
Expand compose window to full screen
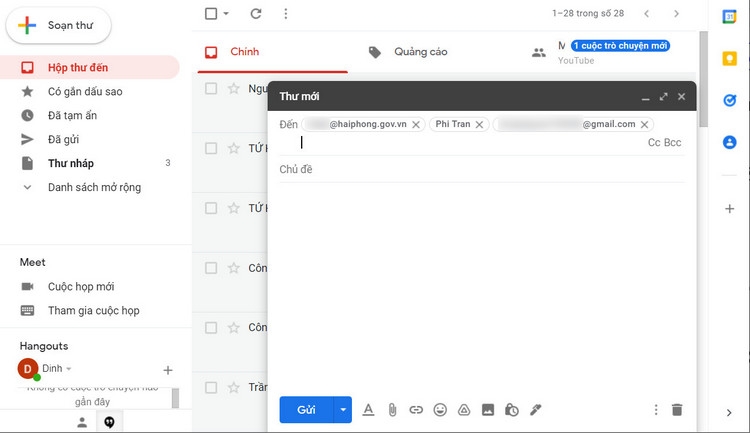coord(663,97)
